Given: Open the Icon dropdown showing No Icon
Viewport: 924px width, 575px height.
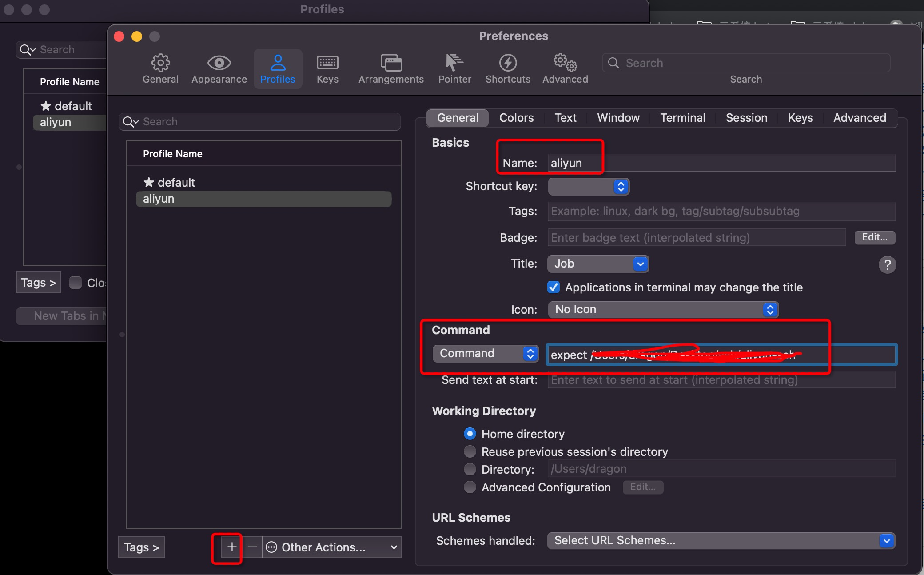Looking at the screenshot, I should pyautogui.click(x=663, y=309).
